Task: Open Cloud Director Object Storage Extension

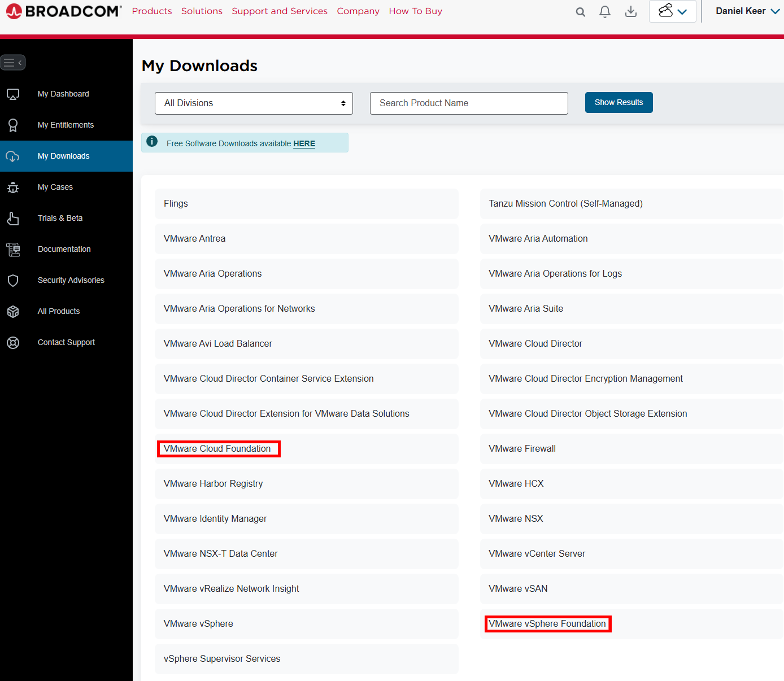Action: pos(631,414)
